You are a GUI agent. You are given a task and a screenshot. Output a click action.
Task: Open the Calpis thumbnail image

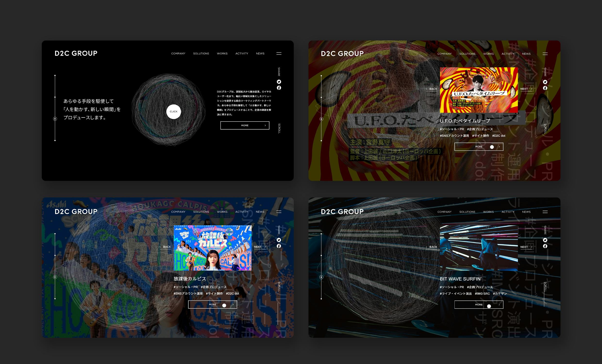coord(213,248)
